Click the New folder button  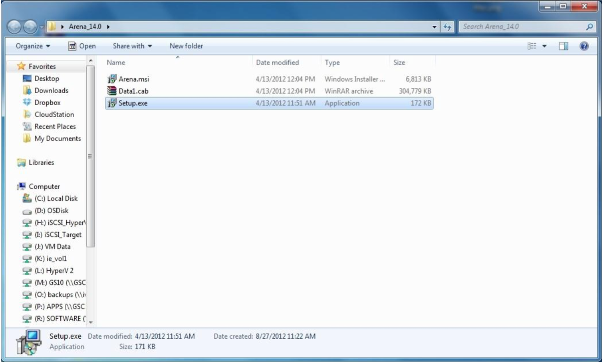(x=186, y=46)
